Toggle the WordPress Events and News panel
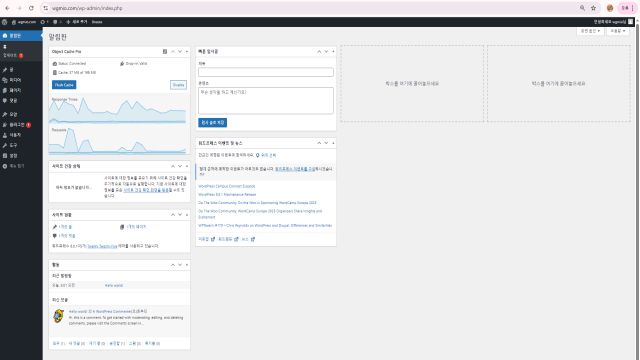The image size is (640, 360). tap(333, 143)
